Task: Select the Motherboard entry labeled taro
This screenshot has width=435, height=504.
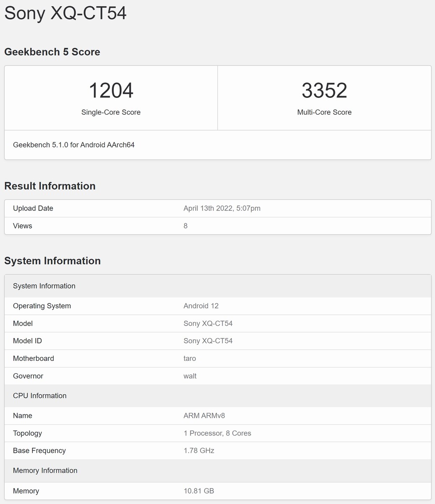Action: point(190,358)
